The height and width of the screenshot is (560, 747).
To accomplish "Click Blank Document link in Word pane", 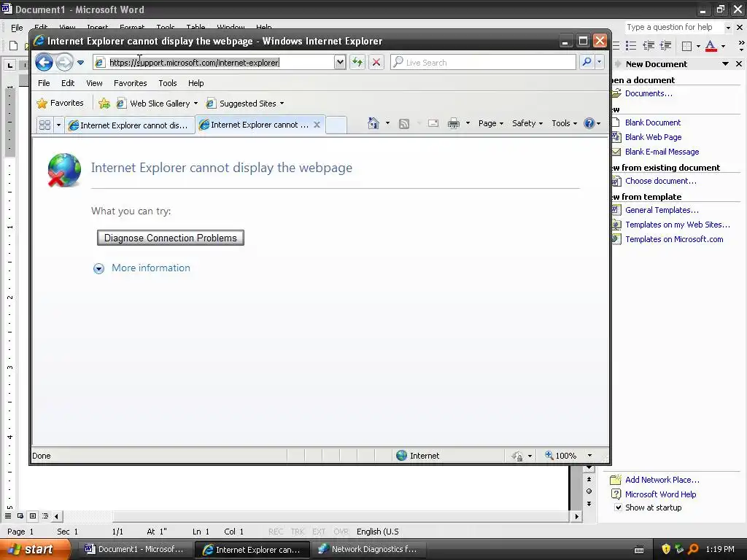I will pos(653,122).
